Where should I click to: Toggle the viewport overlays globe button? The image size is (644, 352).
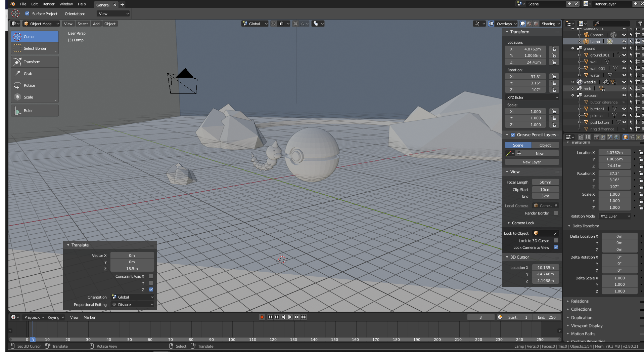[x=491, y=24]
